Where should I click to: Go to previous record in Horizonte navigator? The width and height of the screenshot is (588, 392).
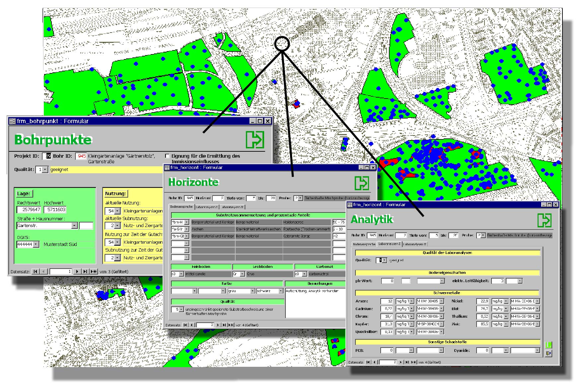pos(191,325)
